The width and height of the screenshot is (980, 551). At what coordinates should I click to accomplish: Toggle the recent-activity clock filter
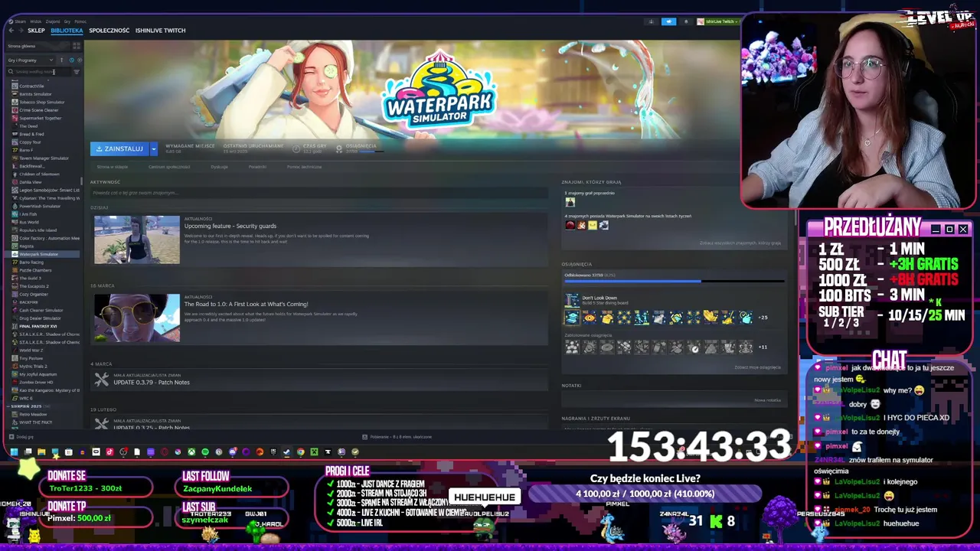pyautogui.click(x=71, y=60)
